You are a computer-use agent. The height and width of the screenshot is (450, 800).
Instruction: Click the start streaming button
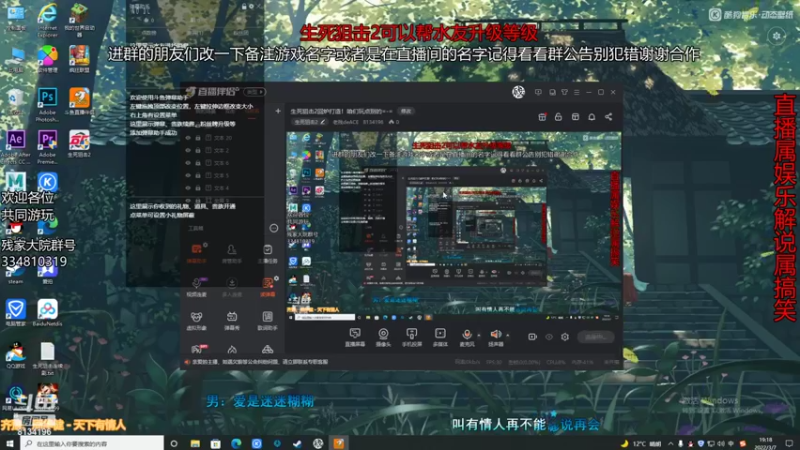(x=595, y=337)
